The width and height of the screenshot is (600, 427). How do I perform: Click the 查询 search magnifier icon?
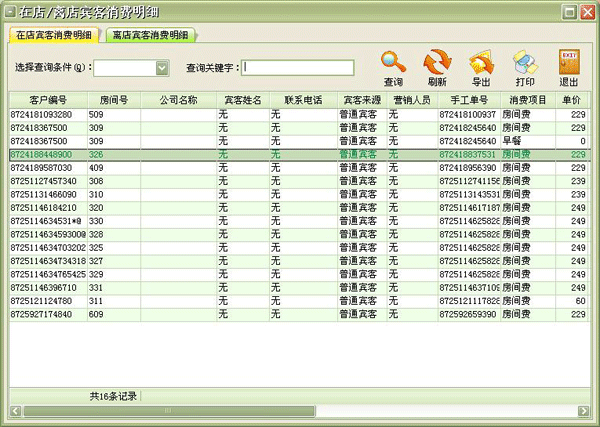(393, 62)
